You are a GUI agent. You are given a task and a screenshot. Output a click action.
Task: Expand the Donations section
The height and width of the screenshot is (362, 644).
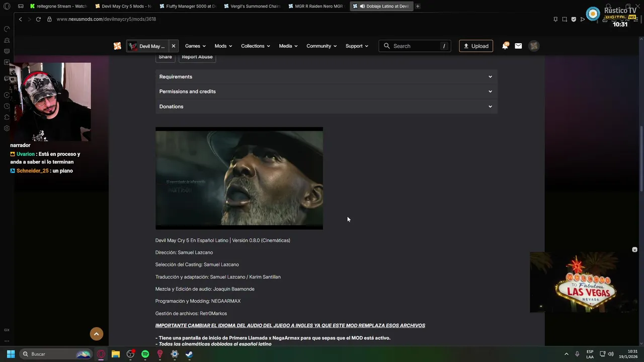click(x=326, y=107)
